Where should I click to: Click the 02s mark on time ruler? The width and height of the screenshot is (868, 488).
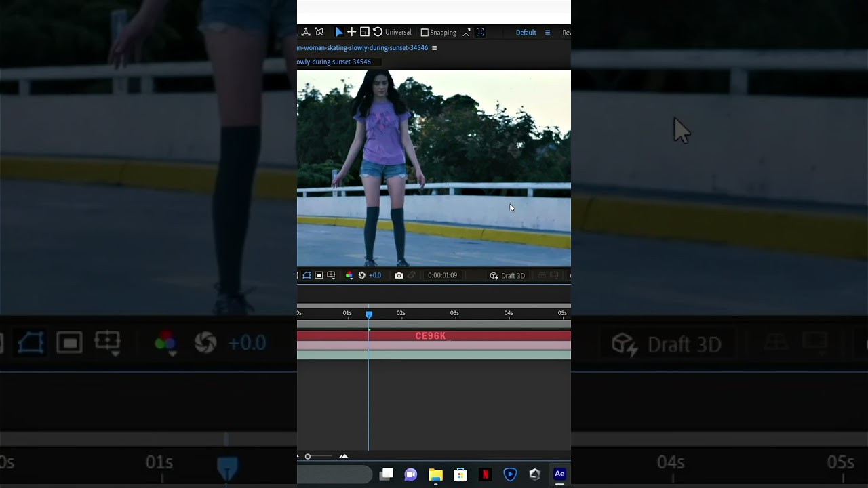(x=401, y=313)
